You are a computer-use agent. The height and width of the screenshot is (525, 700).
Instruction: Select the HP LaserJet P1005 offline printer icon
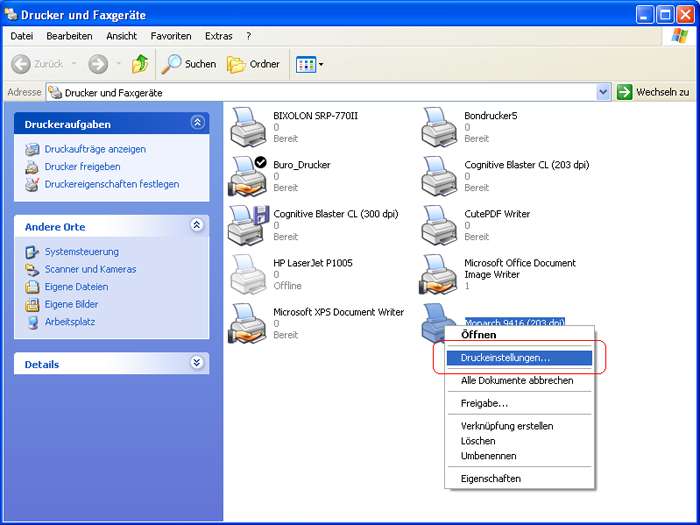tap(248, 274)
